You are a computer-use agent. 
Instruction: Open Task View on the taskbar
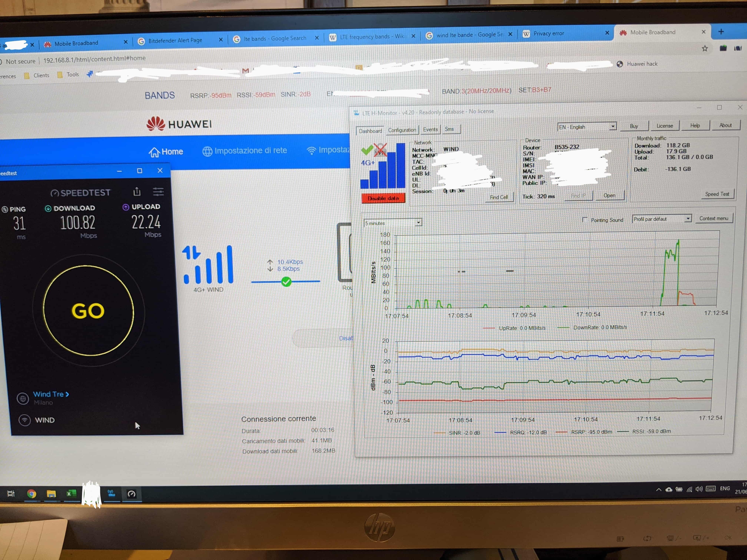point(11,494)
